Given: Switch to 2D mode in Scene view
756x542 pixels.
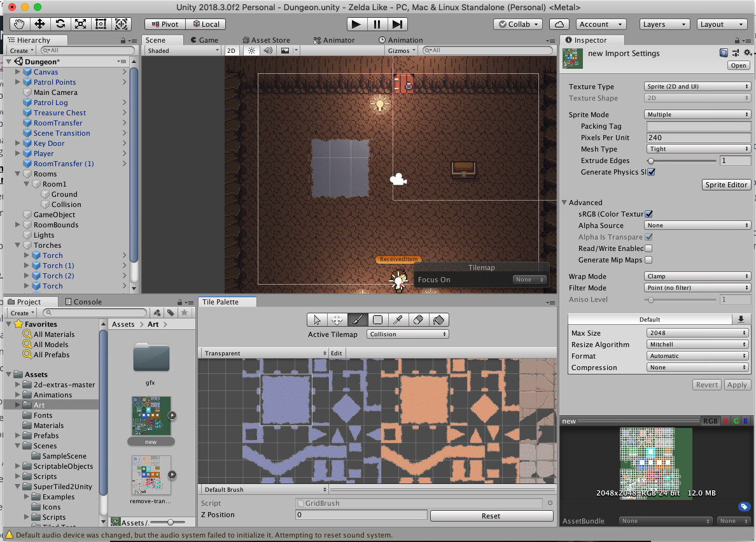Looking at the screenshot, I should (x=232, y=50).
